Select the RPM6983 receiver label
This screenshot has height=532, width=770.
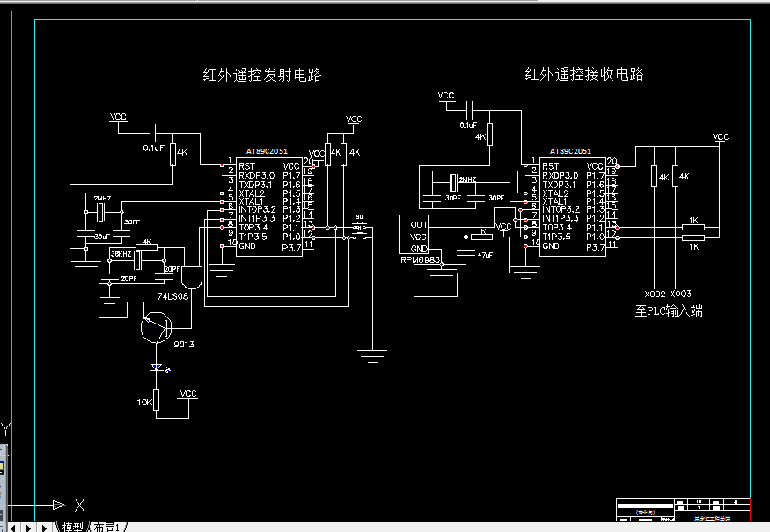[x=421, y=259]
